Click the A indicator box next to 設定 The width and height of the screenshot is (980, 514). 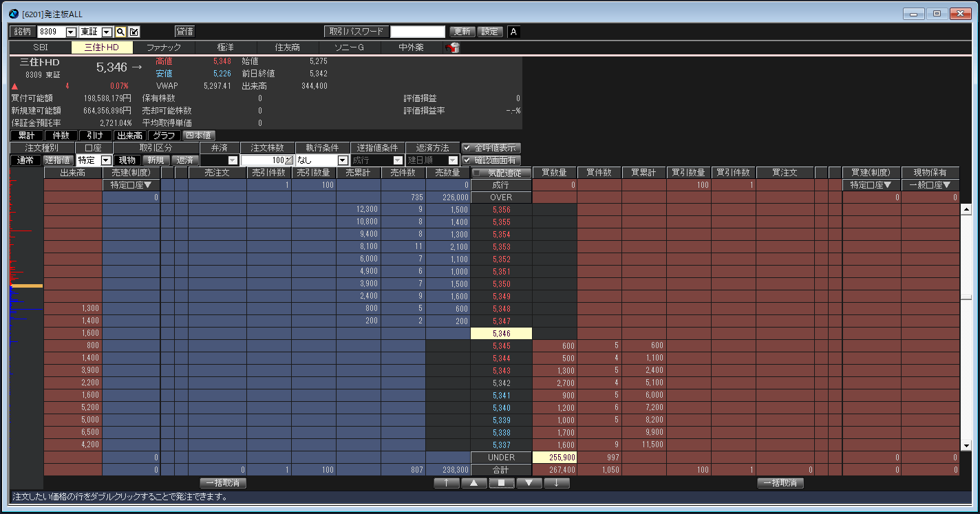[514, 32]
